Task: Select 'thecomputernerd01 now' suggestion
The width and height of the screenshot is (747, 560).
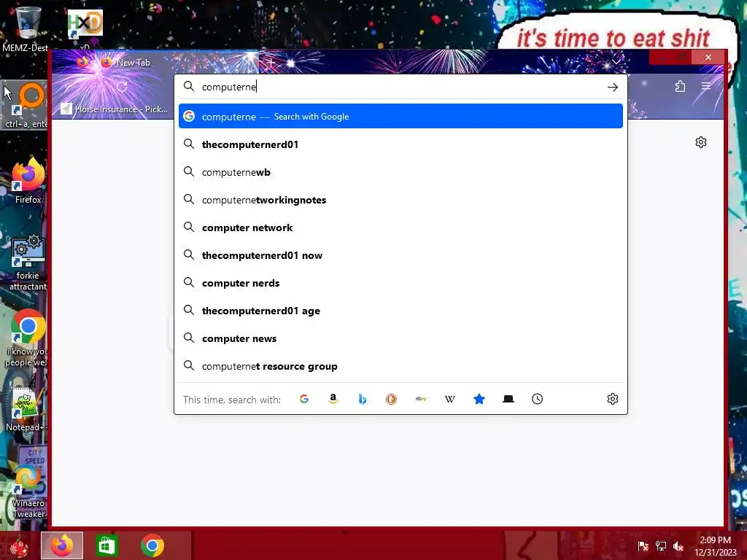Action: click(x=400, y=255)
